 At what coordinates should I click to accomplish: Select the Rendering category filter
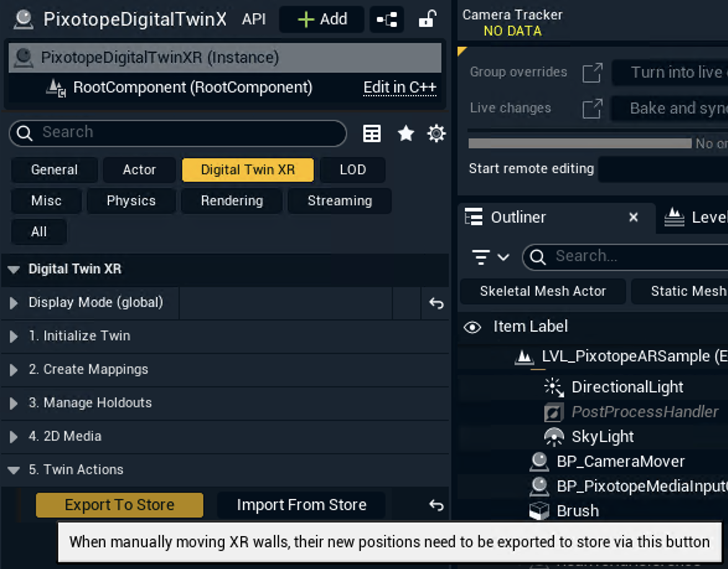(232, 201)
